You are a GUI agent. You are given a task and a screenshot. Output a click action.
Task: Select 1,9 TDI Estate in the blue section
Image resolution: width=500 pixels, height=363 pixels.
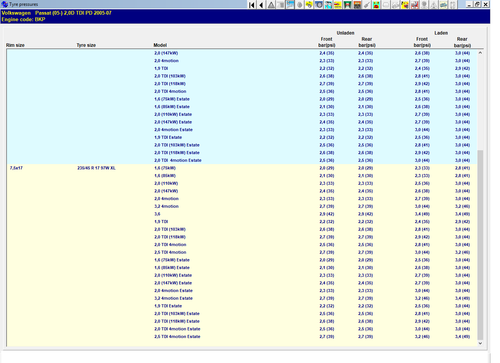pos(168,137)
